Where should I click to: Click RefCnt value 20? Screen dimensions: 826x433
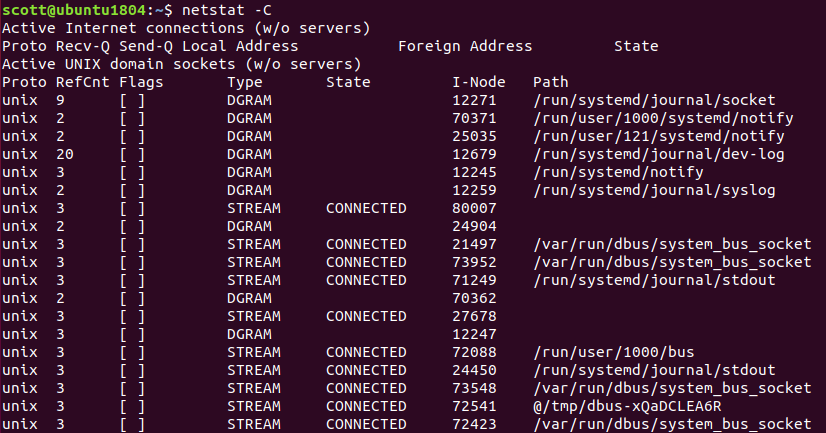(65, 154)
